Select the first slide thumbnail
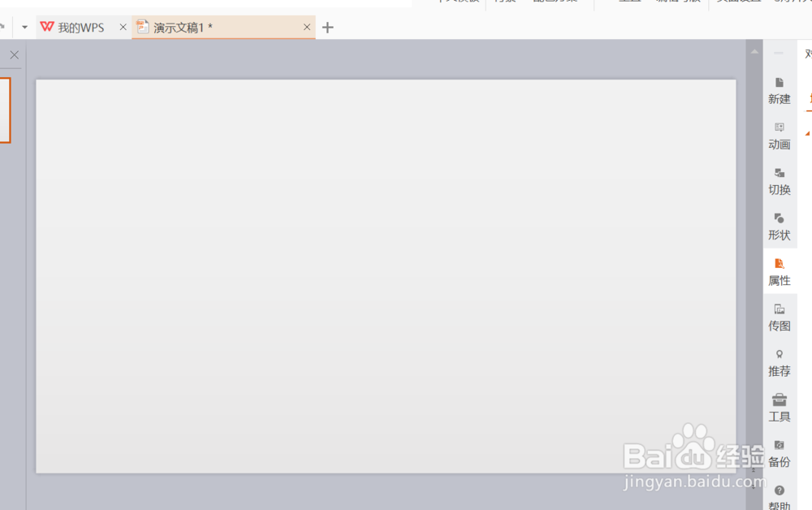The width and height of the screenshot is (812, 510). [5, 110]
